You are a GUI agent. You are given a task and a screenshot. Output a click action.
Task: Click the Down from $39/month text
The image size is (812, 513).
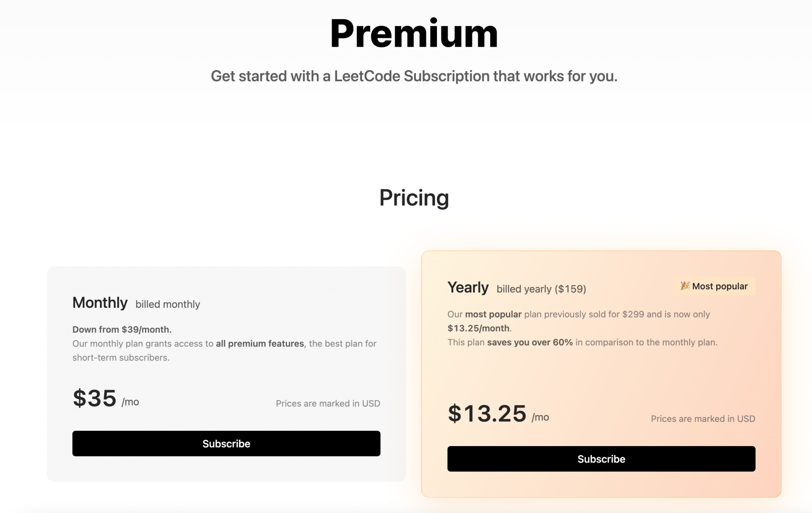click(122, 329)
